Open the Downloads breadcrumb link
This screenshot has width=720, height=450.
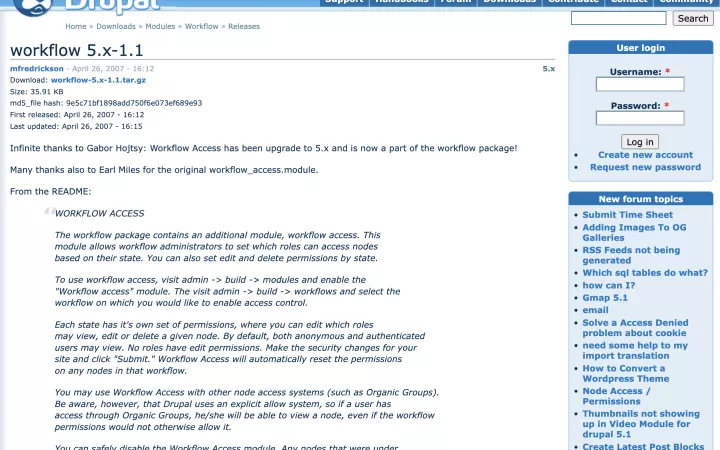pos(116,27)
